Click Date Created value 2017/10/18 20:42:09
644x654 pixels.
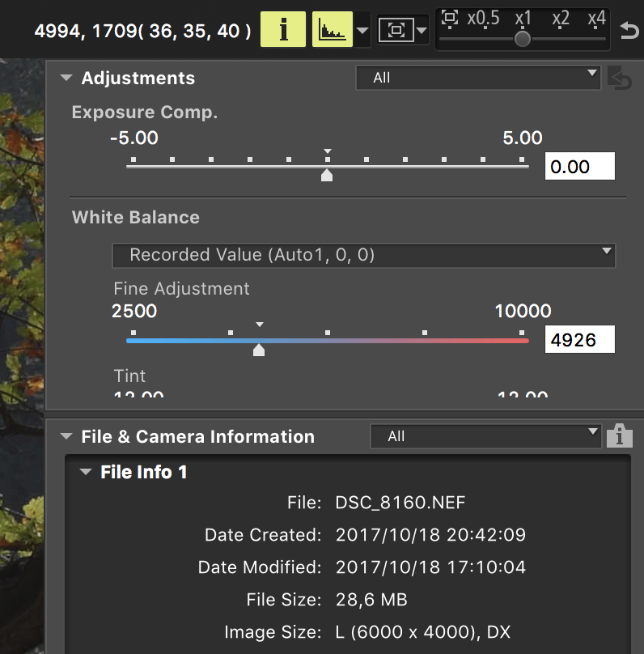430,535
